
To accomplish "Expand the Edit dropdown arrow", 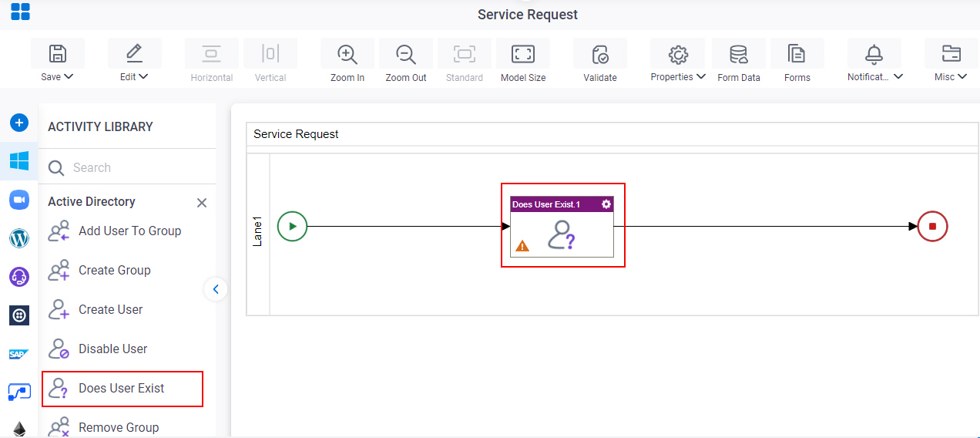I will click(x=143, y=76).
